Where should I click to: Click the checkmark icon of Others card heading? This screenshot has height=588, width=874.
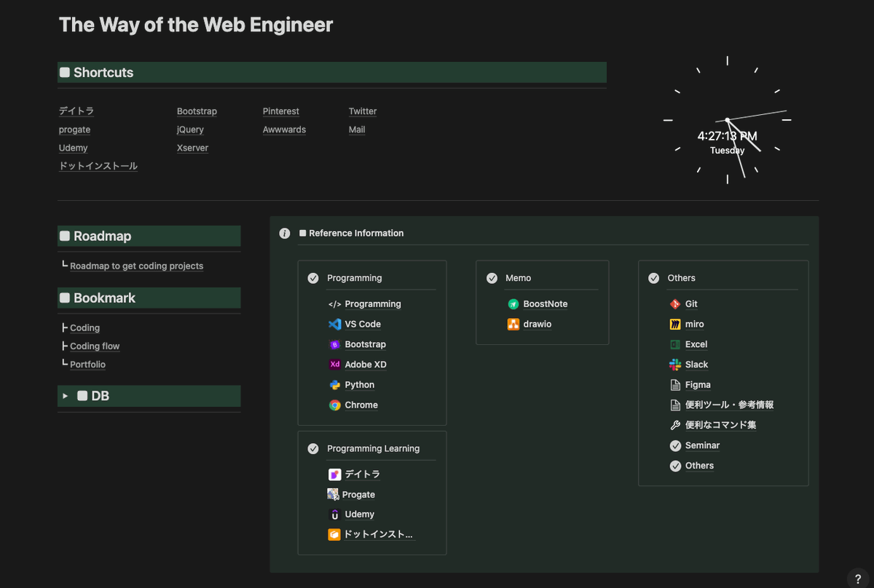coord(654,278)
